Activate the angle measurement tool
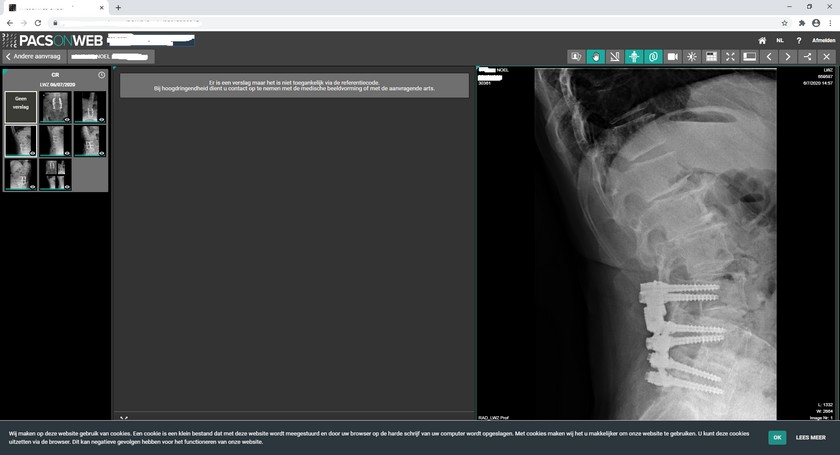Screen dimensions: 840x455 (x=615, y=57)
